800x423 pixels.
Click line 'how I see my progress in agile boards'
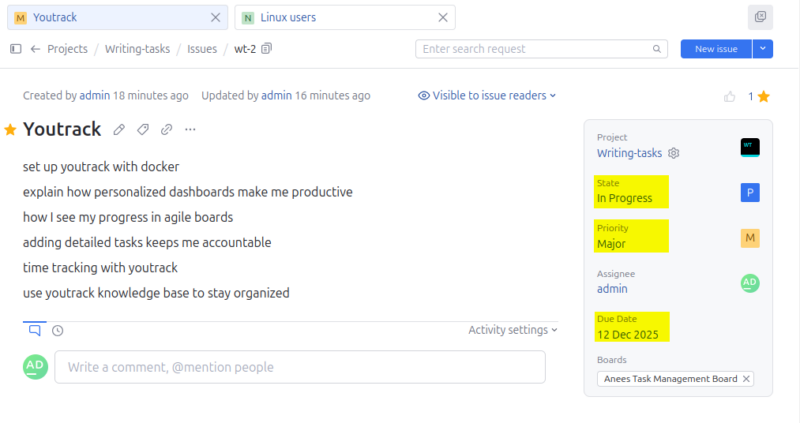point(128,217)
